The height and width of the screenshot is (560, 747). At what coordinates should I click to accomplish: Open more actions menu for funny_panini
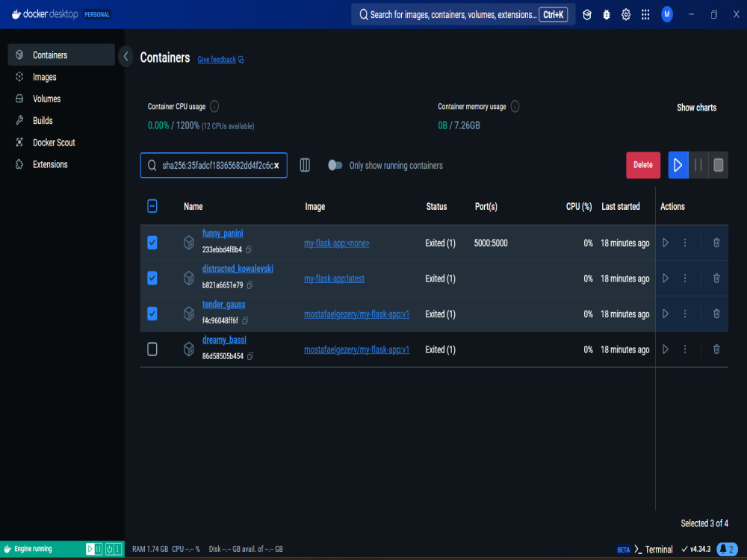tap(685, 243)
